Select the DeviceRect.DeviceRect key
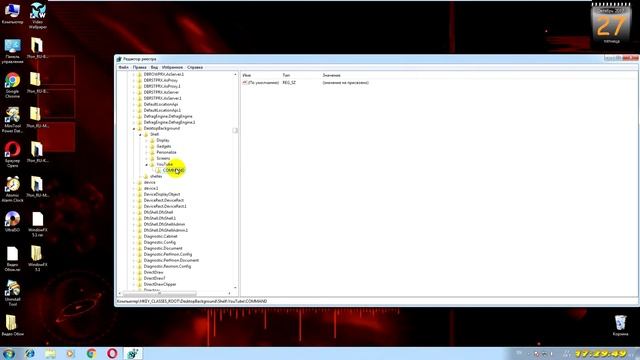 click(164, 200)
